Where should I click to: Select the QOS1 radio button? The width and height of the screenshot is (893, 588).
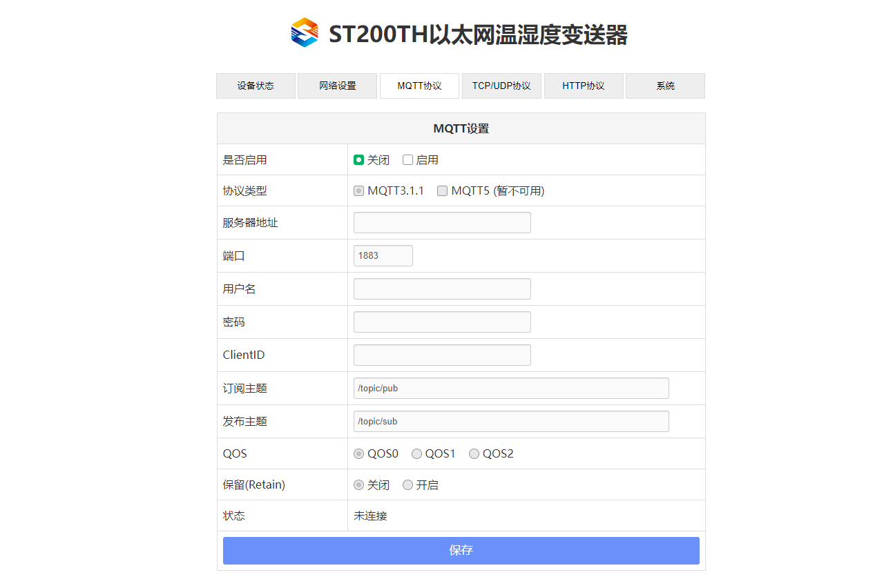[x=417, y=454]
